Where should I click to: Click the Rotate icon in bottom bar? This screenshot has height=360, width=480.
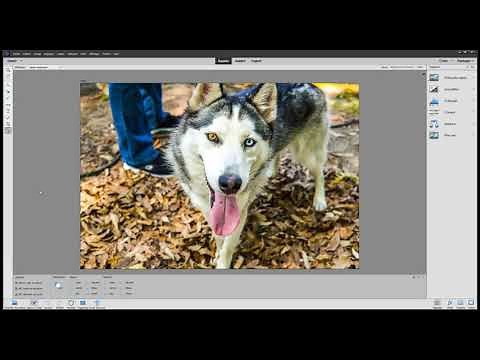click(71, 303)
